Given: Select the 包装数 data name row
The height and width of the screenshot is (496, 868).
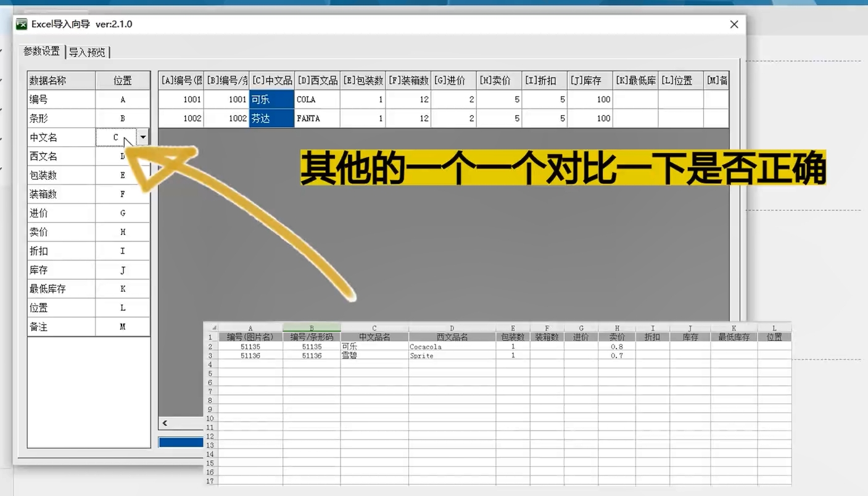Looking at the screenshot, I should point(62,175).
